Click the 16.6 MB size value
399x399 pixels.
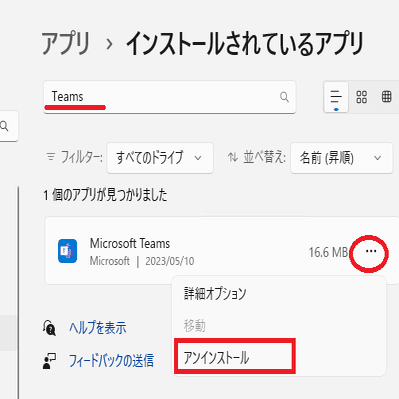pos(328,252)
